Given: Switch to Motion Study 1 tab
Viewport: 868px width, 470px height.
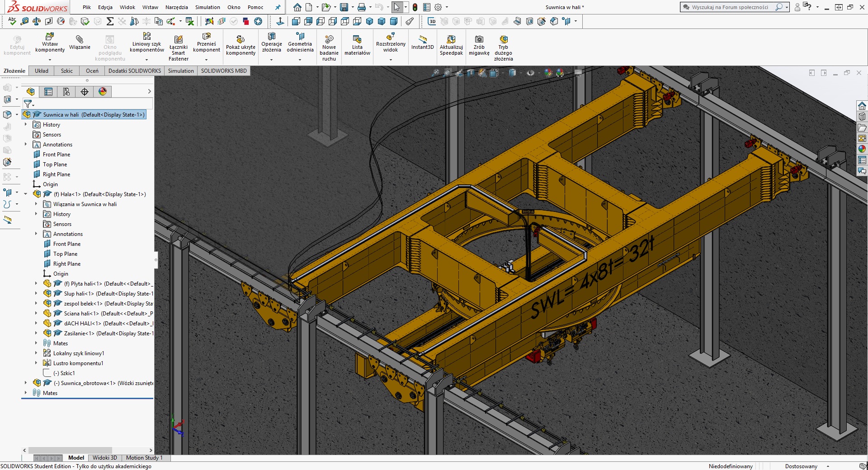Looking at the screenshot, I should click(144, 457).
